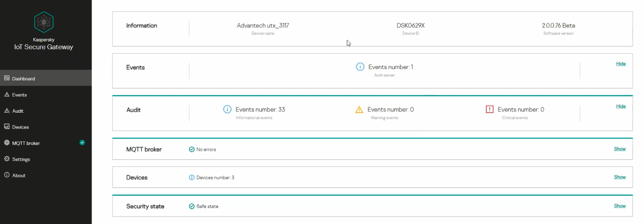Click the Devices icon in sidebar
This screenshot has height=224, width=644.
[x=7, y=127]
